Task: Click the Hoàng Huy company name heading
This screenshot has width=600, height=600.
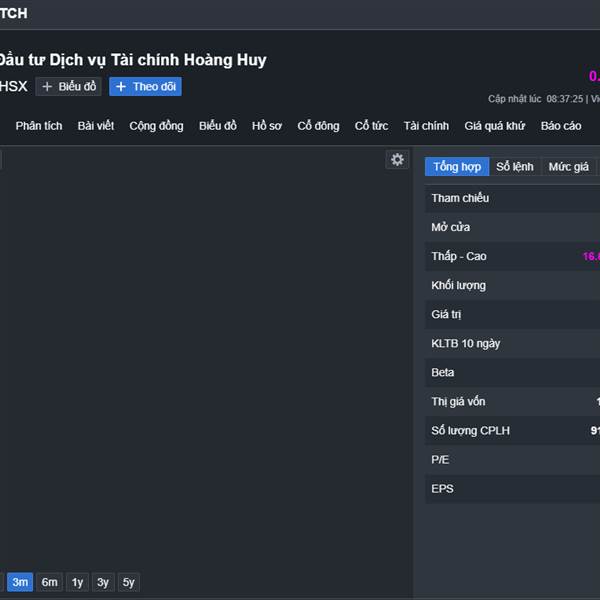Action: click(x=133, y=60)
